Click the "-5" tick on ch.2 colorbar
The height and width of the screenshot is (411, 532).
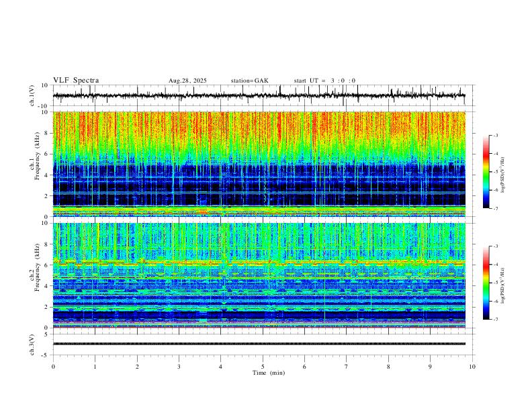tap(495, 283)
